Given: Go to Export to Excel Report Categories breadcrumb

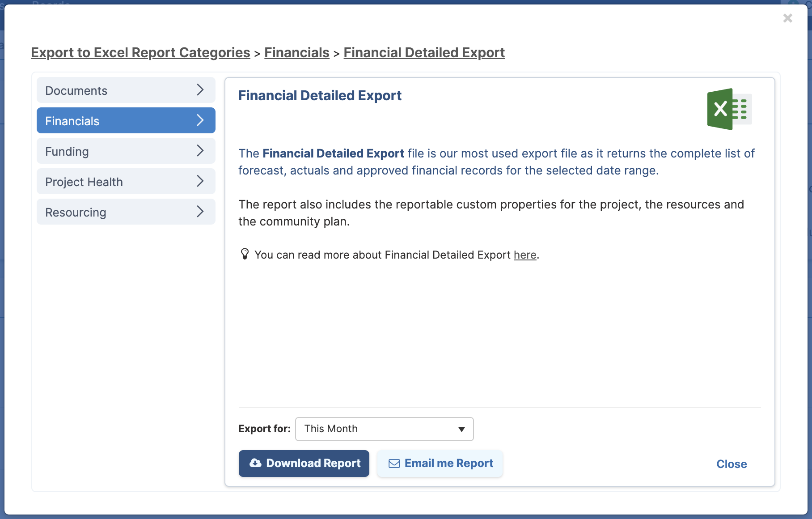Looking at the screenshot, I should click(140, 52).
